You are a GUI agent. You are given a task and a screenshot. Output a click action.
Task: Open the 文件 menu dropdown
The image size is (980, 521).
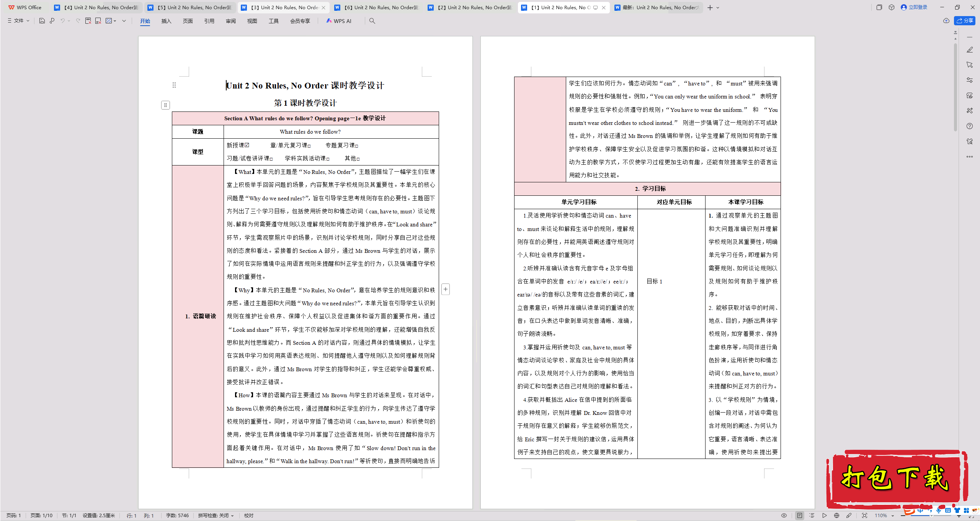(x=18, y=21)
